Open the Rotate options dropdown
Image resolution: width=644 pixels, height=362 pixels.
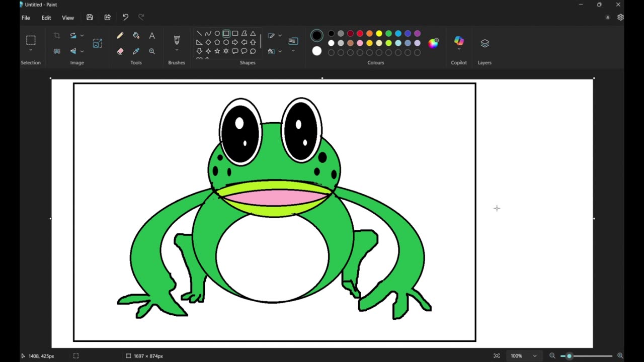click(x=82, y=36)
